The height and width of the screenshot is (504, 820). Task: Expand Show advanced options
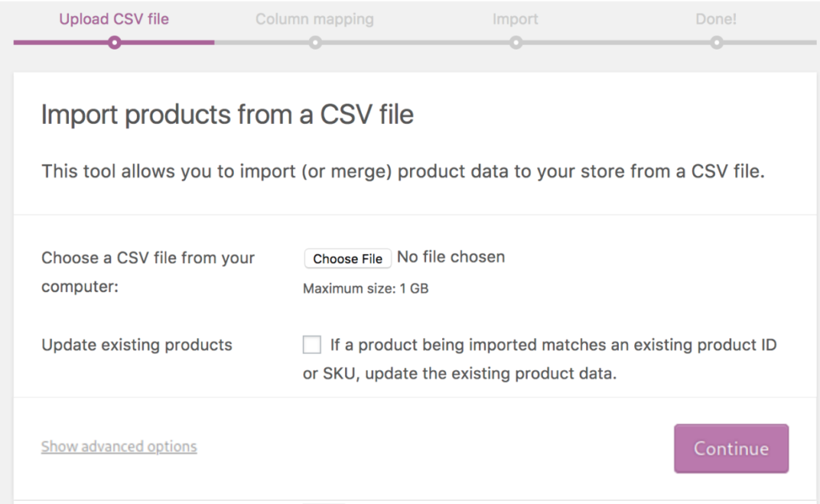(x=119, y=446)
